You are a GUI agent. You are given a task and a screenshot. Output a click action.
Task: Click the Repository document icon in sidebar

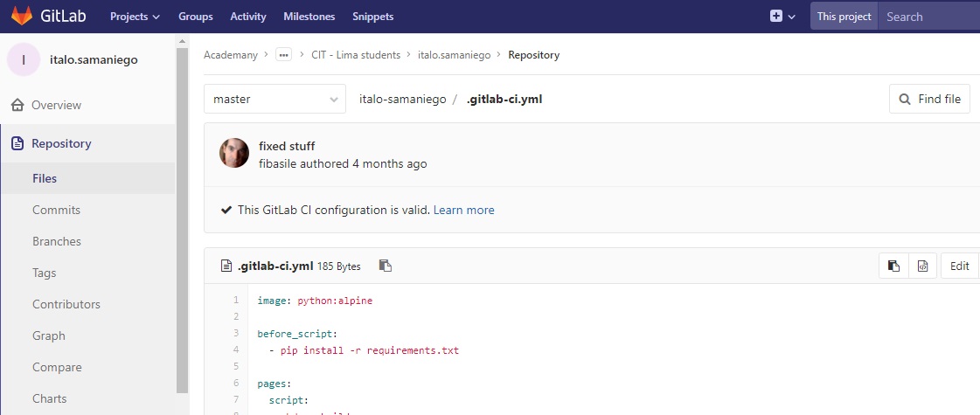17,143
